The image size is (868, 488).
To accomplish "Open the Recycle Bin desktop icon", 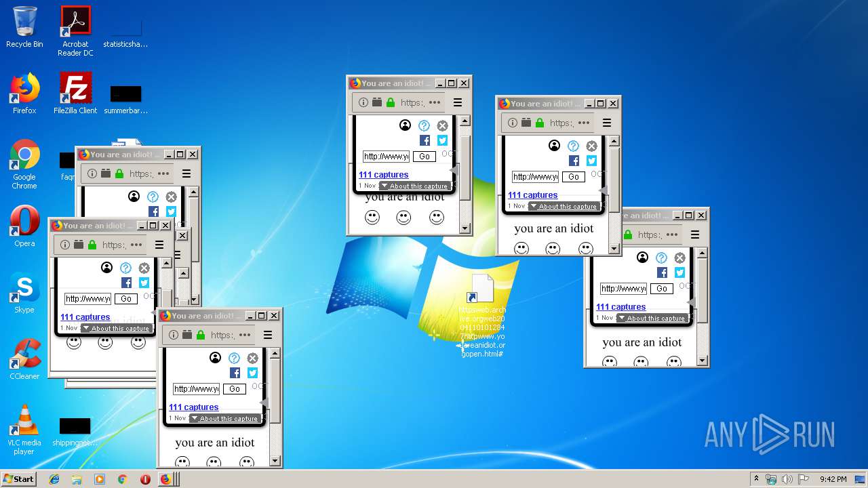I will 24,27.
